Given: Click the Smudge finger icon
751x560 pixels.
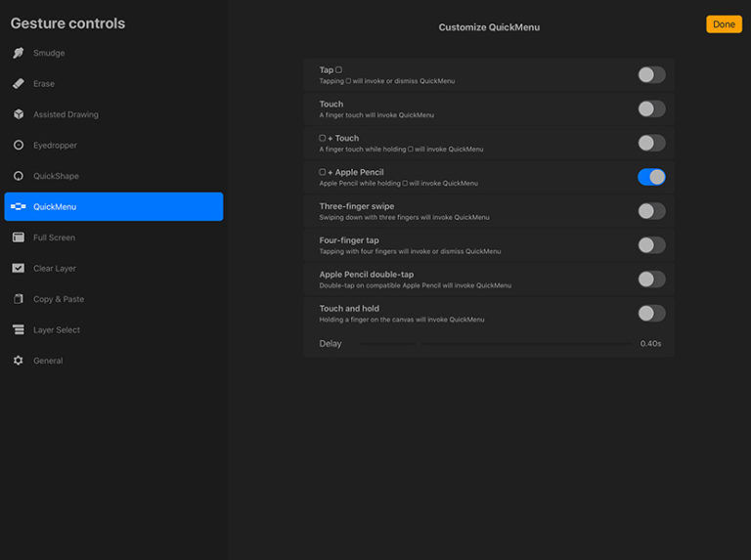Looking at the screenshot, I should [19, 53].
